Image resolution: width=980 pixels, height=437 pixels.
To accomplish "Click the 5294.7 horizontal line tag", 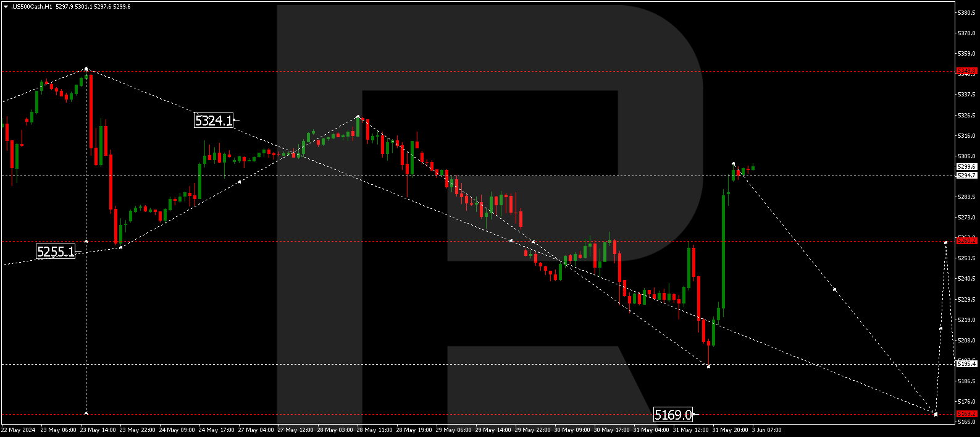I will 966,176.
